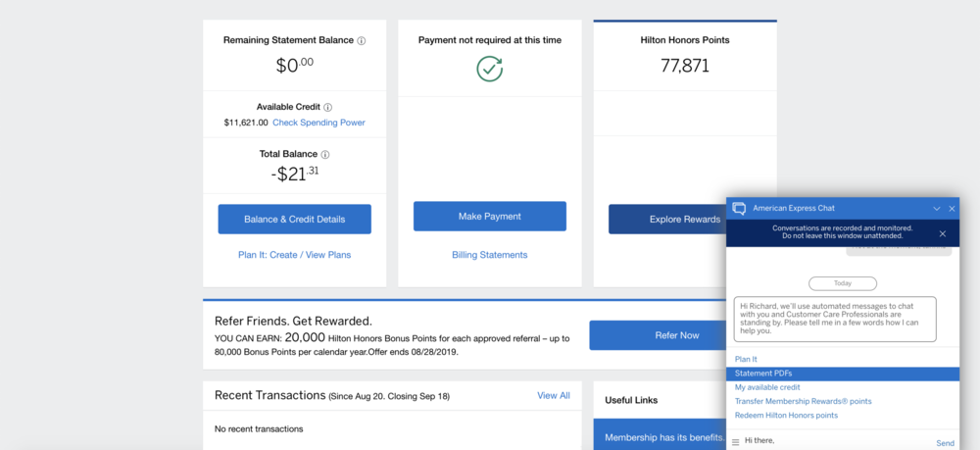Select My available credit chat option
The height and width of the screenshot is (450, 980).
tap(767, 387)
